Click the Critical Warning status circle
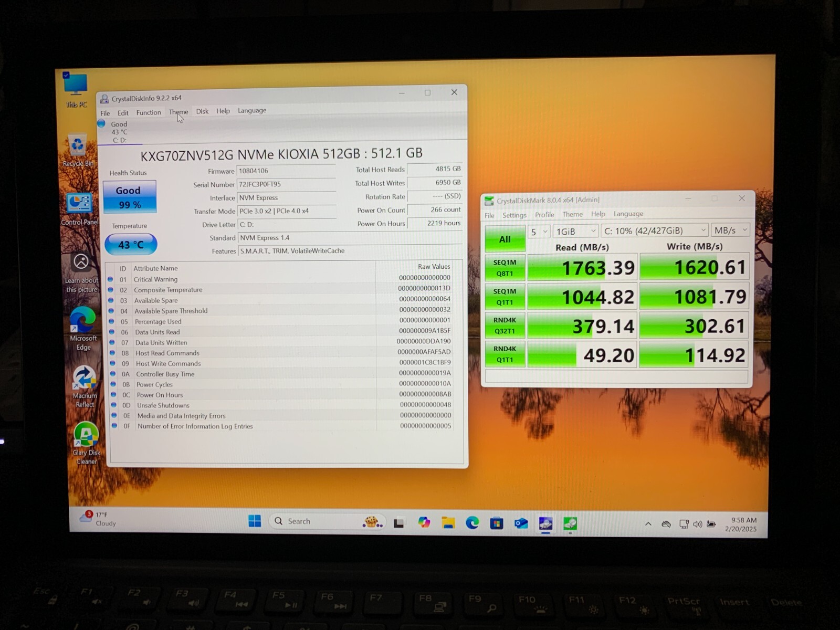The image size is (840, 630). click(x=110, y=279)
